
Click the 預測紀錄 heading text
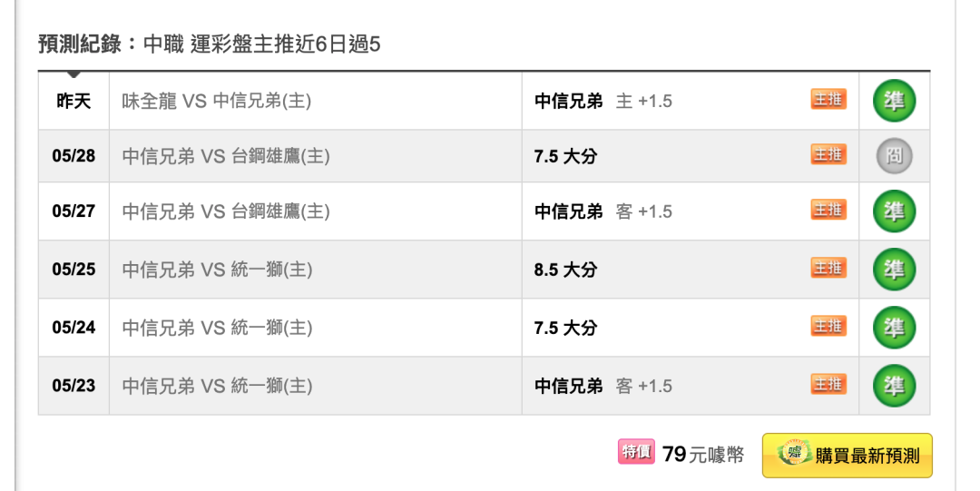click(x=79, y=44)
